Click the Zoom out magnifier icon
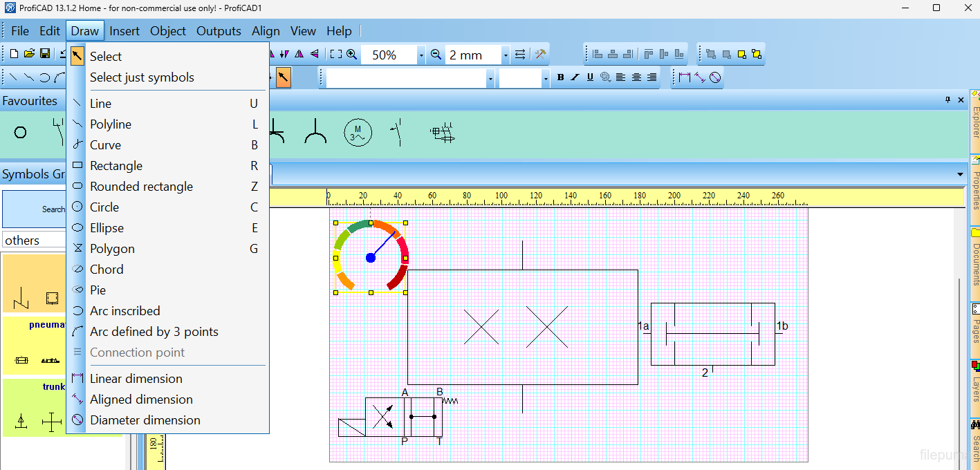Image resolution: width=980 pixels, height=470 pixels. pyautogui.click(x=436, y=55)
